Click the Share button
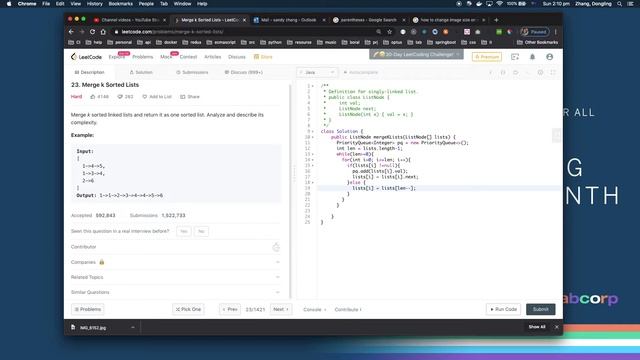640x360 pixels. pos(190,97)
